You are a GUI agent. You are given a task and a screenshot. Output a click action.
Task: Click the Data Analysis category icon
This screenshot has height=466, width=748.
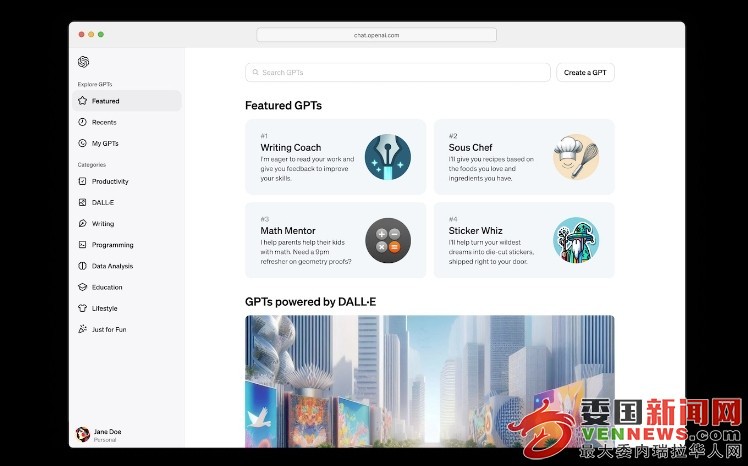tap(83, 266)
